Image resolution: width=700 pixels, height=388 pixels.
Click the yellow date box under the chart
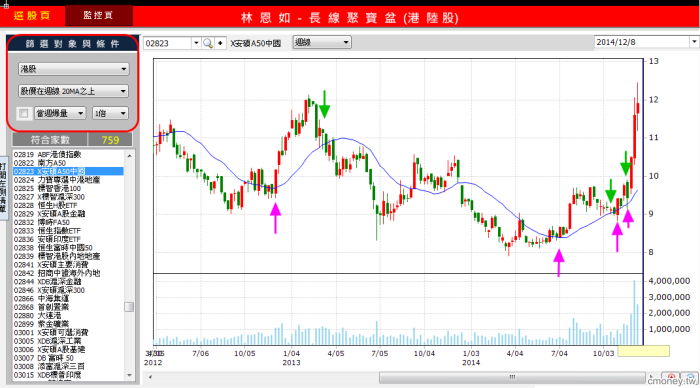coord(643,351)
